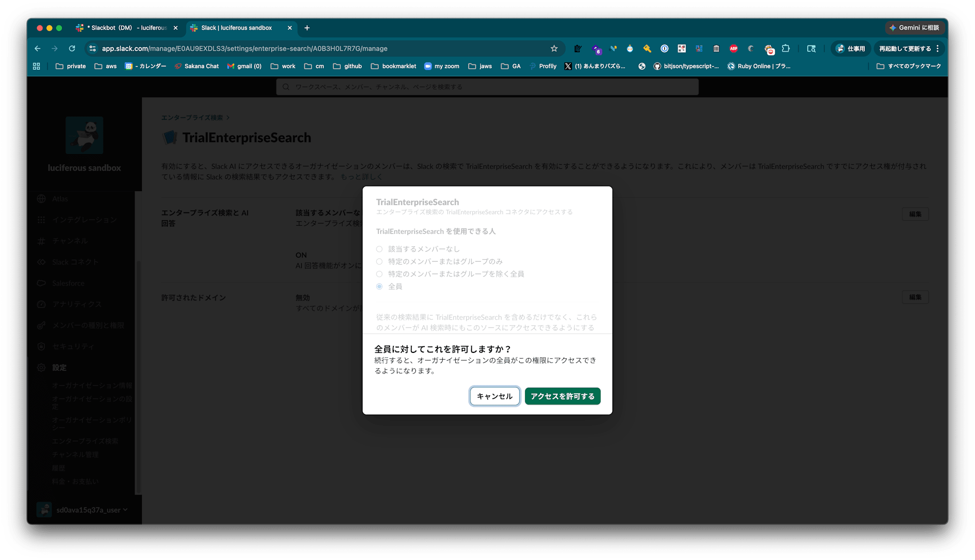Image resolution: width=975 pixels, height=560 pixels.
Task: Click 編集 for 許可されたドメイン
Action: pyautogui.click(x=915, y=297)
